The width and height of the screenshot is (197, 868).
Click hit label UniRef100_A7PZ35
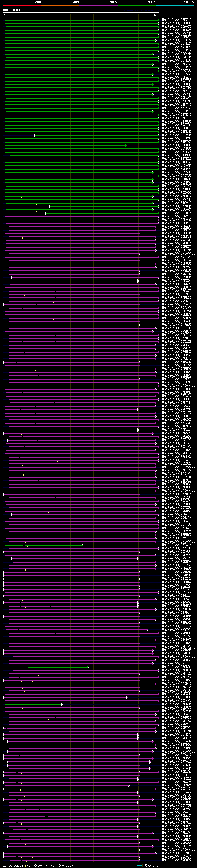[177, 64]
